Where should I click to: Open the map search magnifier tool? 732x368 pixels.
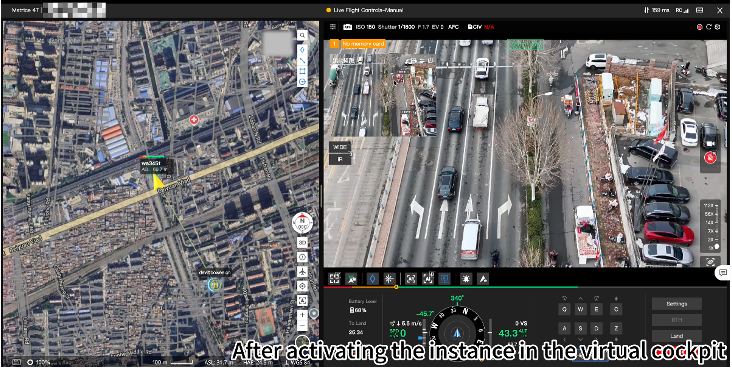(x=303, y=35)
